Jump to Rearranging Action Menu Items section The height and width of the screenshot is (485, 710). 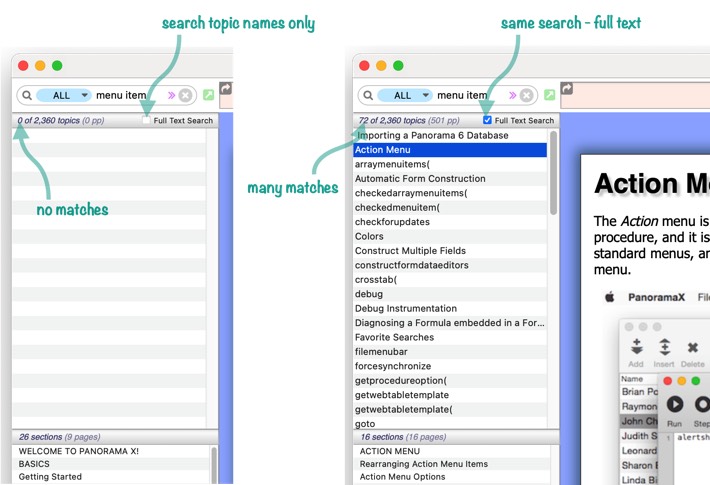[x=451, y=464]
